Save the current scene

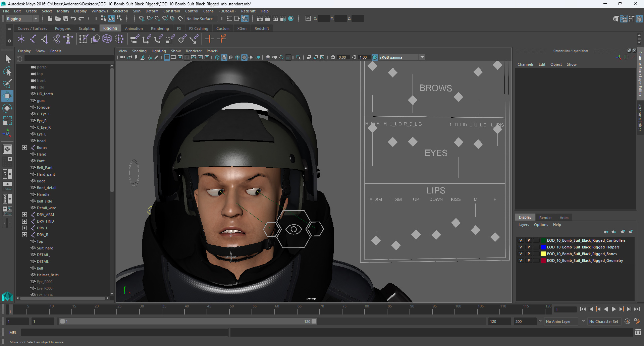click(x=66, y=19)
